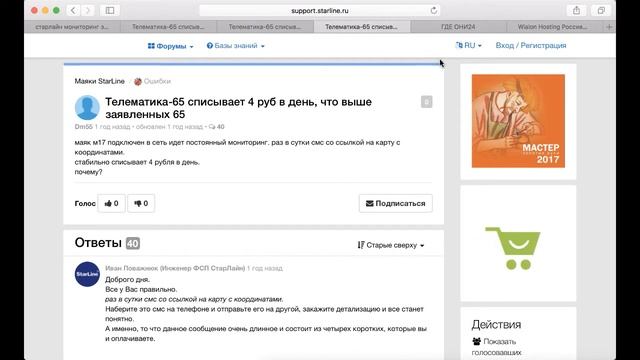Open the RU language dropdown
The height and width of the screenshot is (360, 640).
coord(469,45)
